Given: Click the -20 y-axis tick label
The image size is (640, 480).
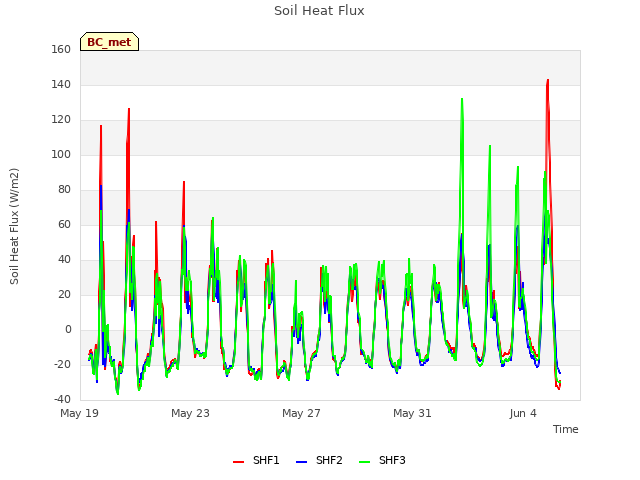Looking at the screenshot, I should point(62,364).
